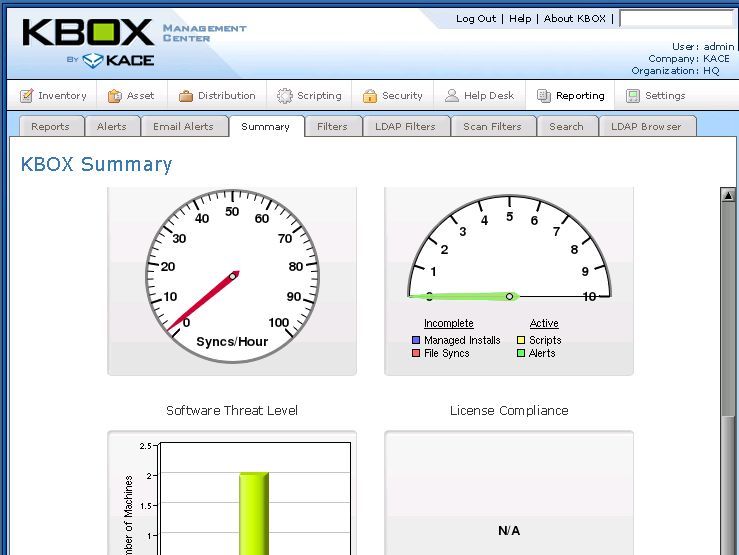Click the File Syncs legend label
The width and height of the screenshot is (739, 555).
pyautogui.click(x=447, y=353)
